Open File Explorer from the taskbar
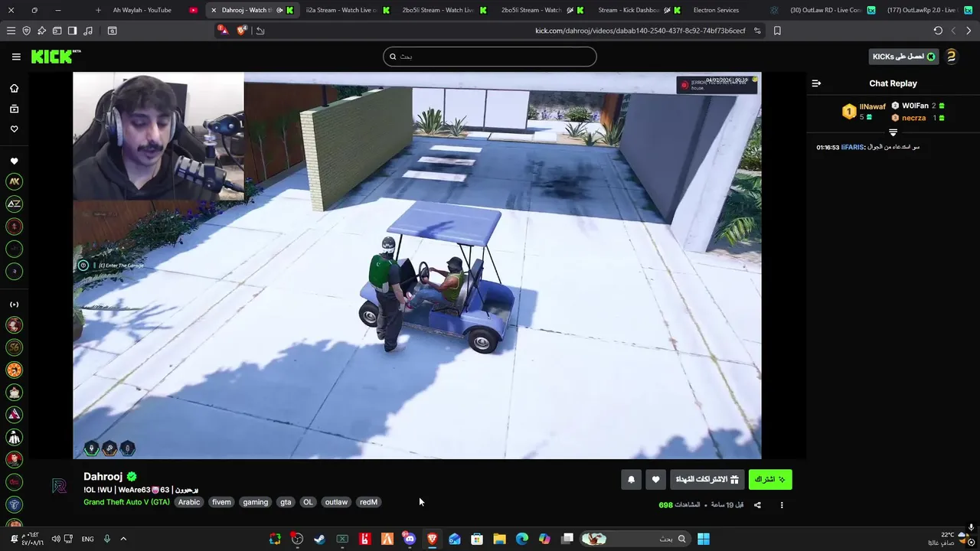Screen dimensions: 980x551 [499, 540]
